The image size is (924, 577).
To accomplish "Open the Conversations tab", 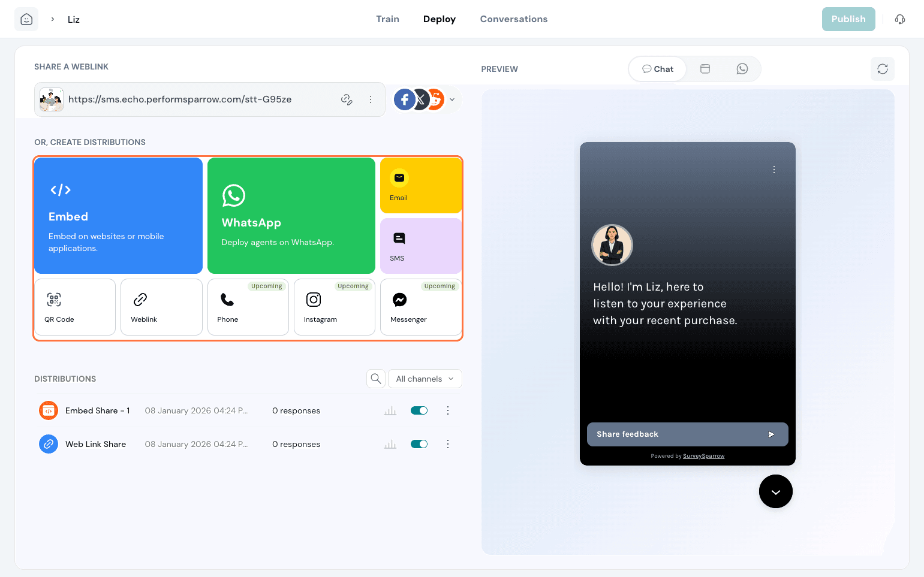I will click(513, 19).
